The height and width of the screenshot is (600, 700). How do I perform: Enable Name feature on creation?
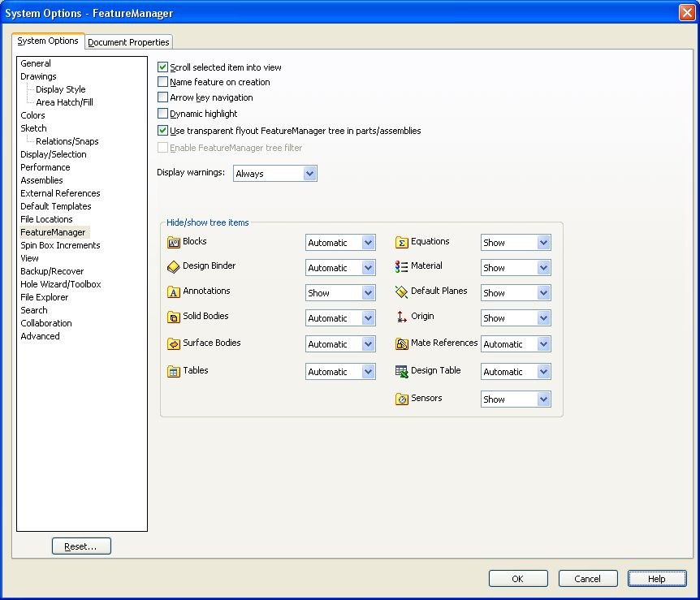(162, 82)
